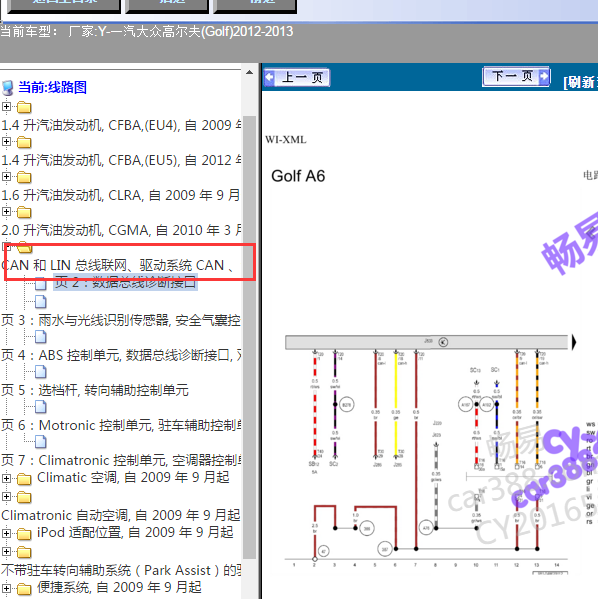This screenshot has width=598, height=599.
Task: Click the 当前:线路图 computer icon
Action: 8,88
